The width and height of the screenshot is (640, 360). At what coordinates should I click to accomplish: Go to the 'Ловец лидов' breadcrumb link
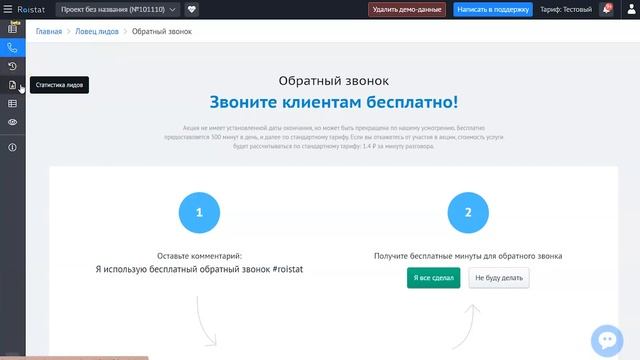(97, 31)
